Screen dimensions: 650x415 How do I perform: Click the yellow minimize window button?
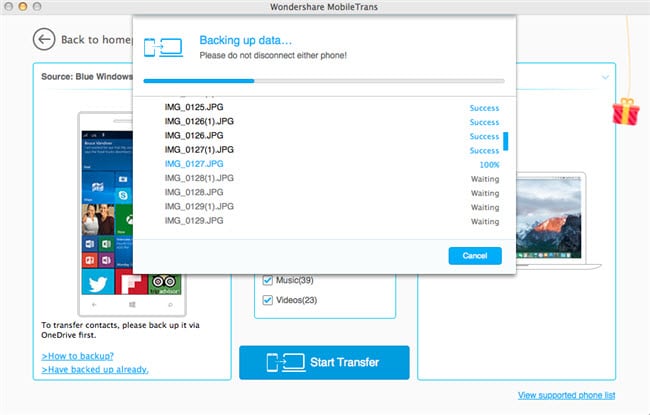[x=22, y=6]
